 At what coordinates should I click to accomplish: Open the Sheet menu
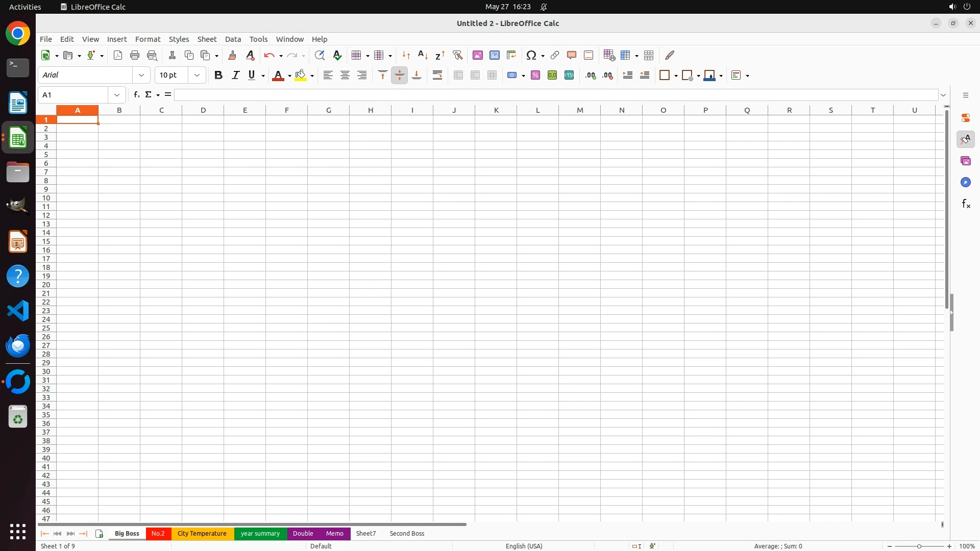pyautogui.click(x=207, y=39)
